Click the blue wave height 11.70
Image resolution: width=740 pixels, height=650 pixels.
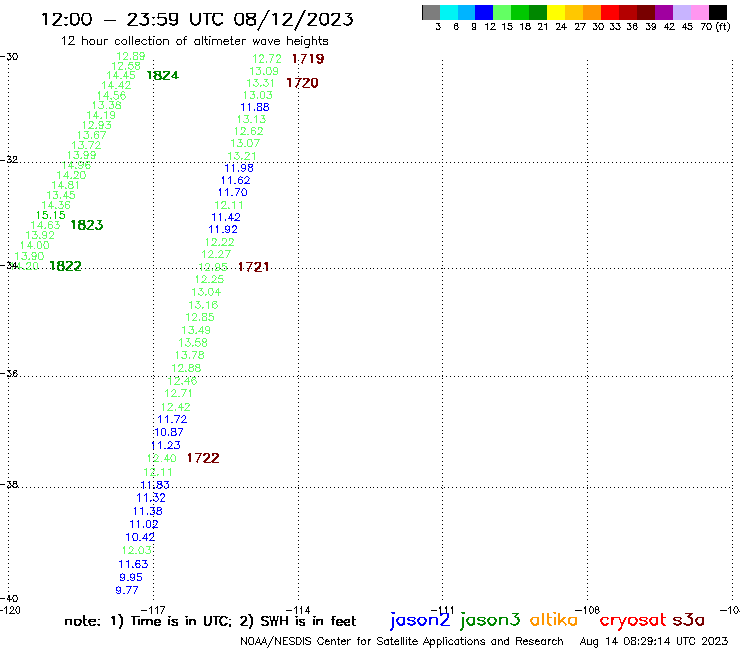(232, 192)
